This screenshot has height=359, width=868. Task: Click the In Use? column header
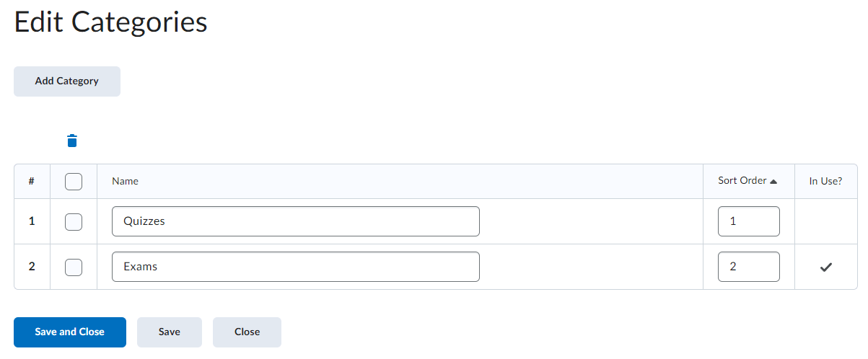825,182
